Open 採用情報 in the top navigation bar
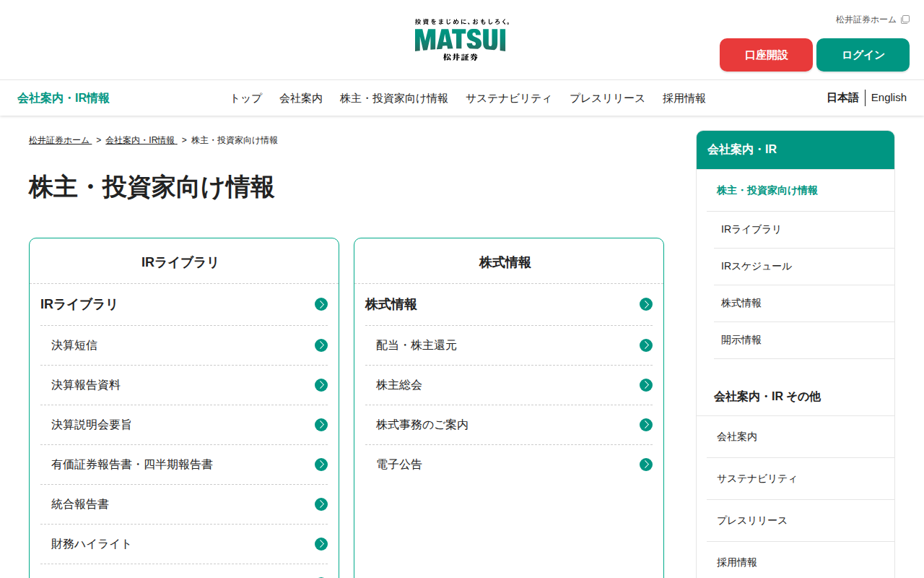 click(x=684, y=98)
